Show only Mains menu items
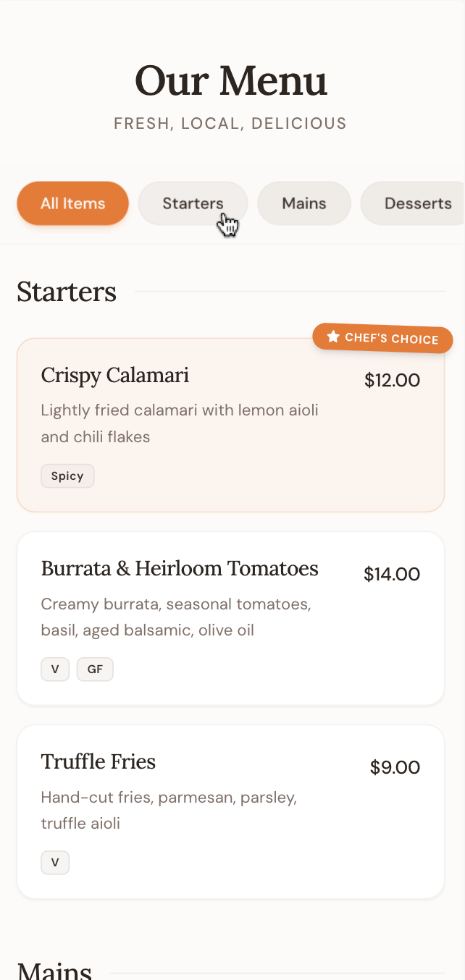 304,203
